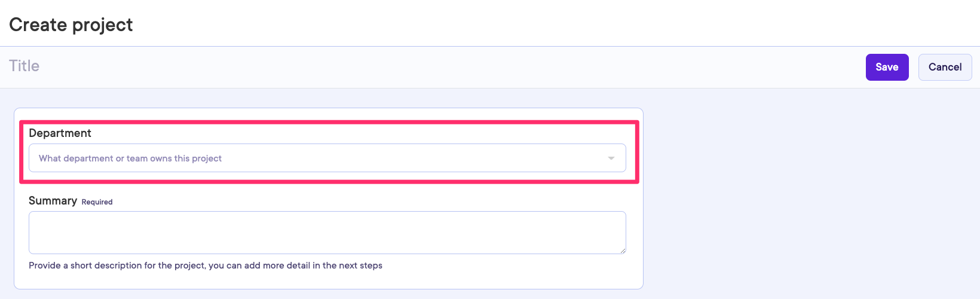Click the "Create project" page heading
This screenshot has height=299, width=980.
(71, 25)
